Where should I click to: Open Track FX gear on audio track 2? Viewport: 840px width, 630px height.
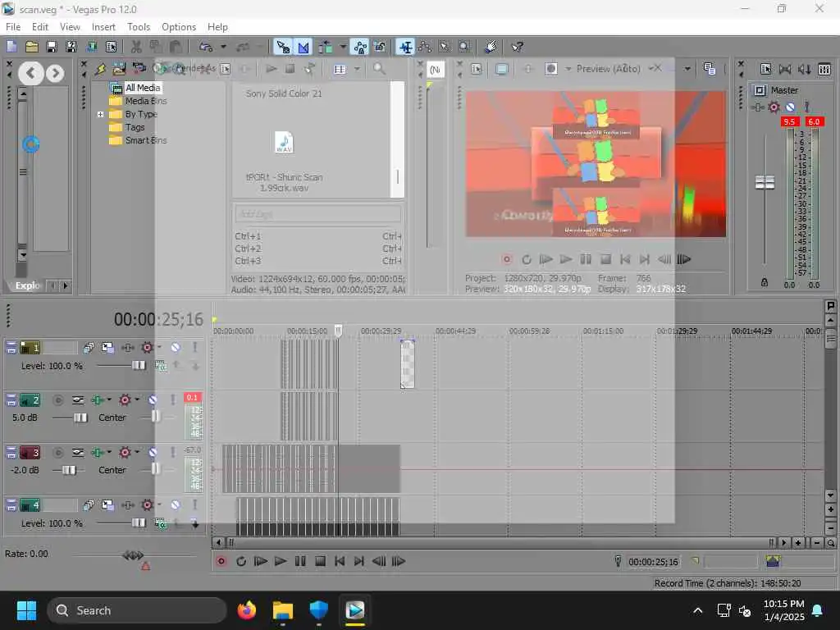click(125, 400)
